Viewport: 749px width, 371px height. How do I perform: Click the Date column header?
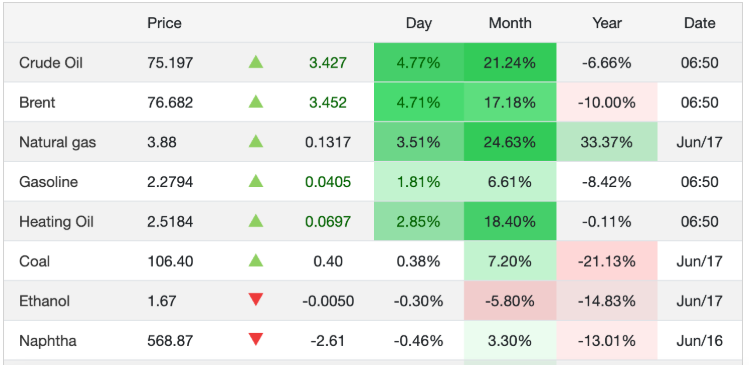700,23
